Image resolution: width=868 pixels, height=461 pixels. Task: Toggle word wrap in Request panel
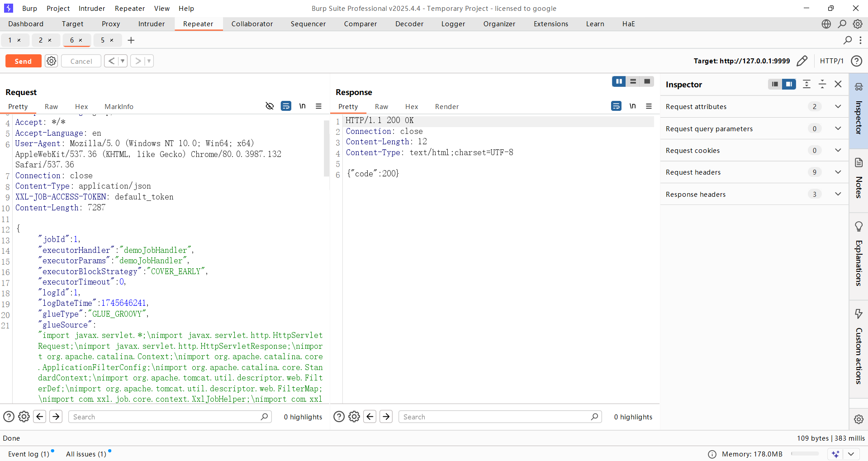pos(286,106)
